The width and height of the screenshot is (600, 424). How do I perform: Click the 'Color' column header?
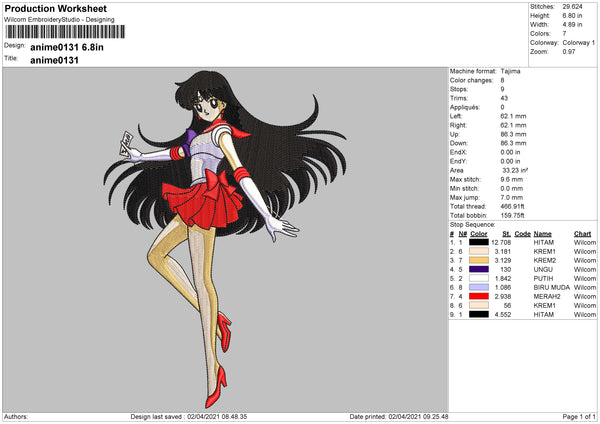[479, 234]
